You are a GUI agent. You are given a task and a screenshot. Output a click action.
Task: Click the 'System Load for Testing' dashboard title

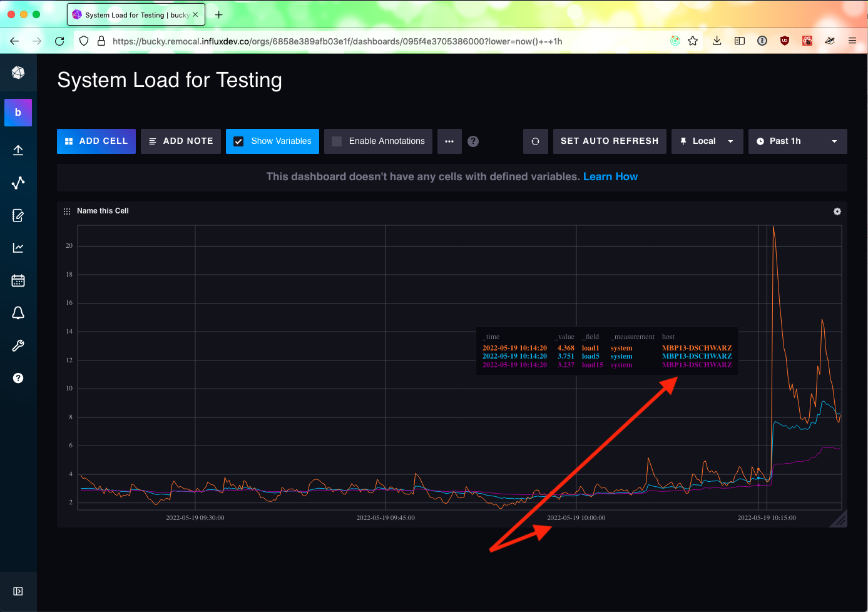point(170,80)
